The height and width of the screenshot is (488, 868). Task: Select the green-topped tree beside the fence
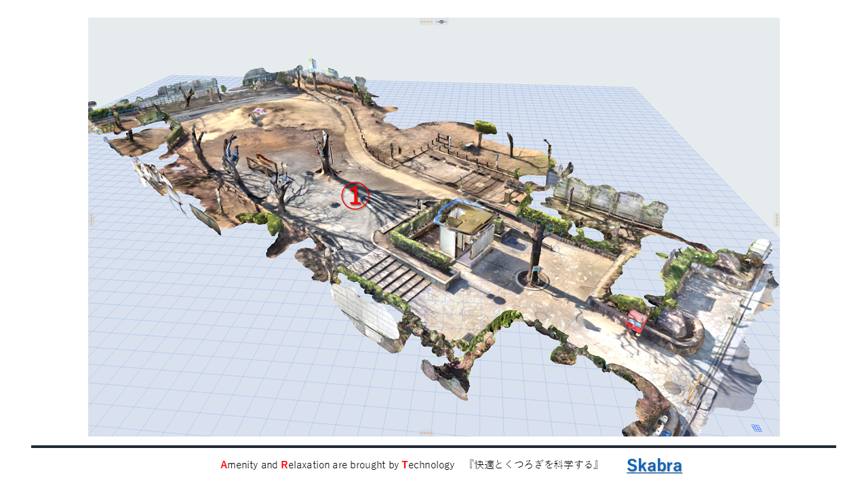coord(485,127)
